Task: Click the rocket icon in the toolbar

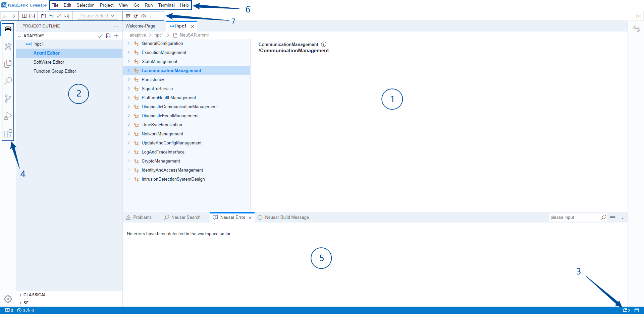Action: [x=136, y=16]
